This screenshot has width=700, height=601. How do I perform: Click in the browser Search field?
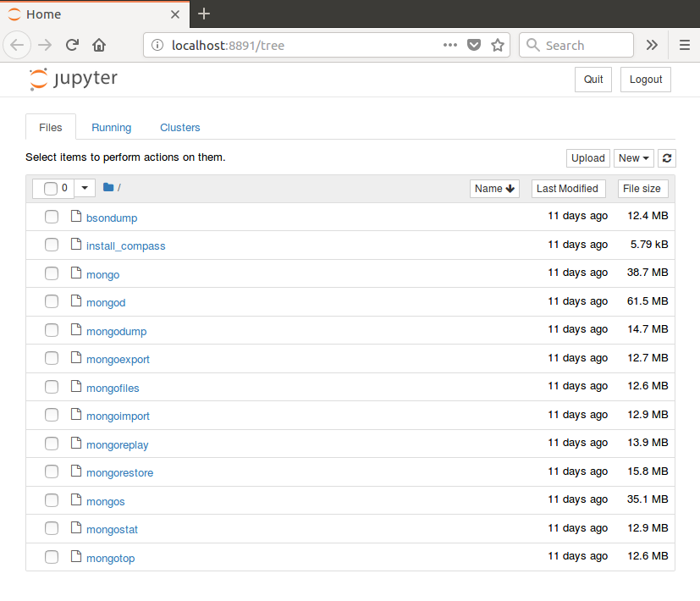point(576,45)
